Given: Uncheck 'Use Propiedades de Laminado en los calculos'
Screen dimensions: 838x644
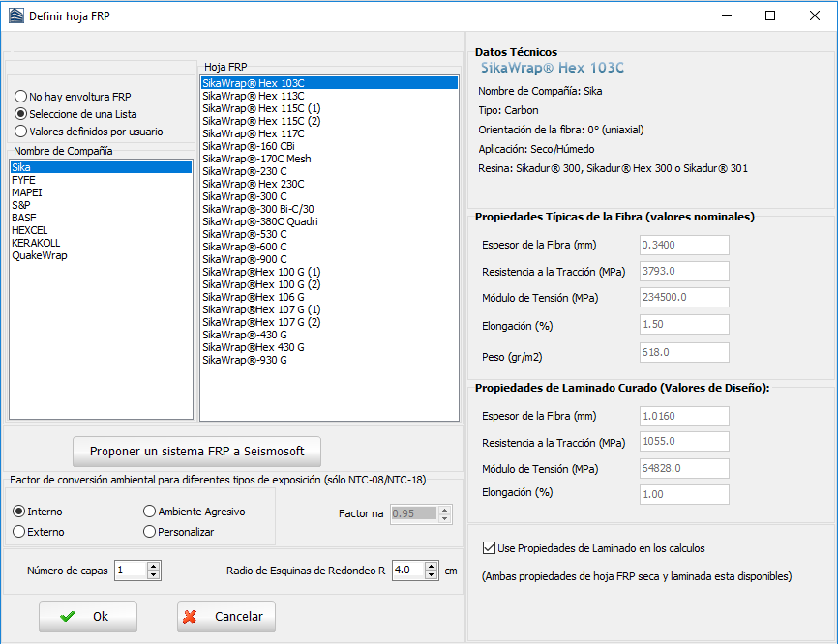Looking at the screenshot, I should pyautogui.click(x=489, y=548).
